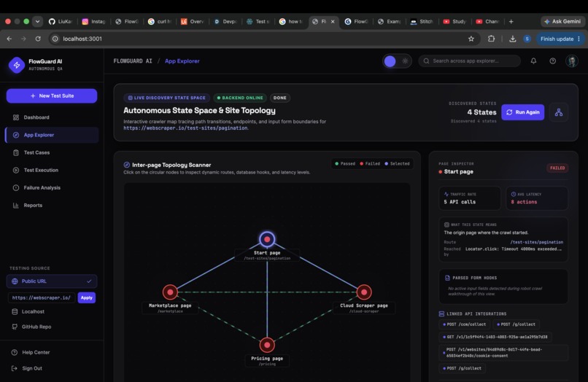Screen dimensions: 588x382
Task: Open the tab search dropdown arrow
Action: [37, 21]
